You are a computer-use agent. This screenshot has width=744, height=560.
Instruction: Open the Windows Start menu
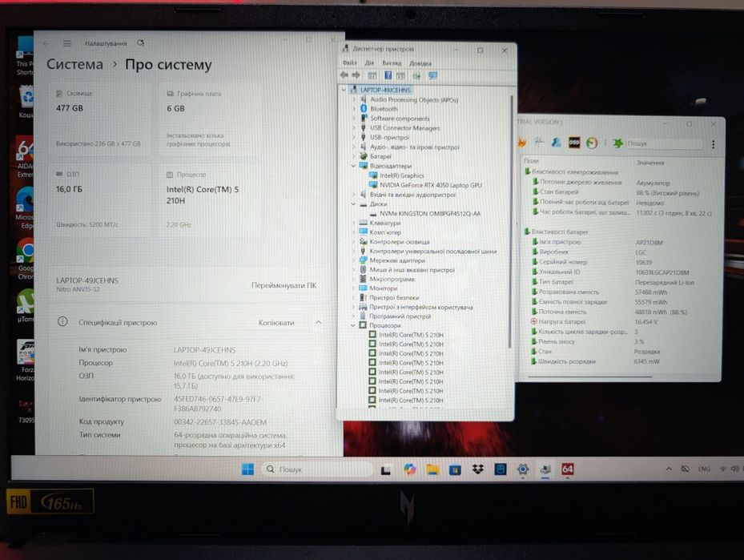(247, 469)
